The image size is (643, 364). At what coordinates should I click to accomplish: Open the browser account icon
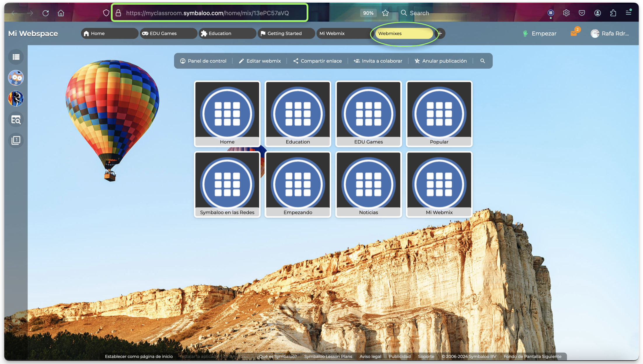coord(597,13)
